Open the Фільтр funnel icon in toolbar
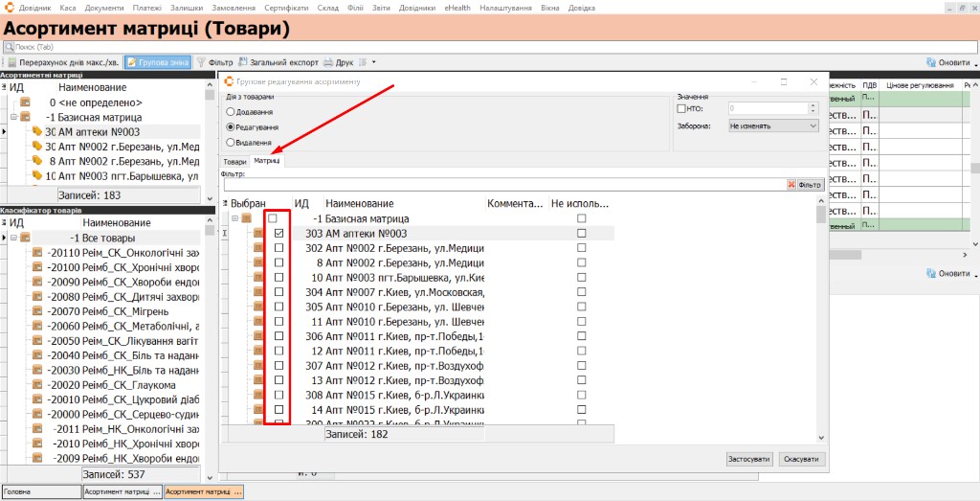This screenshot has width=980, height=501. 201,62
